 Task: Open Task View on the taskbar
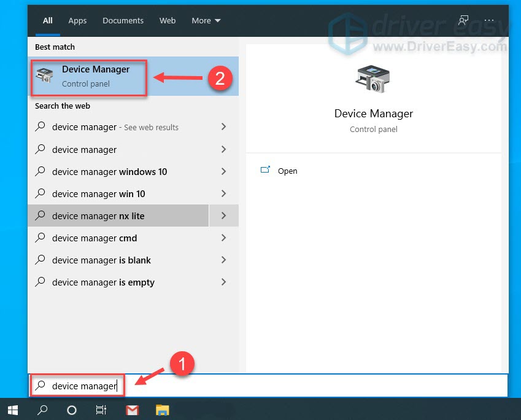[x=102, y=410]
